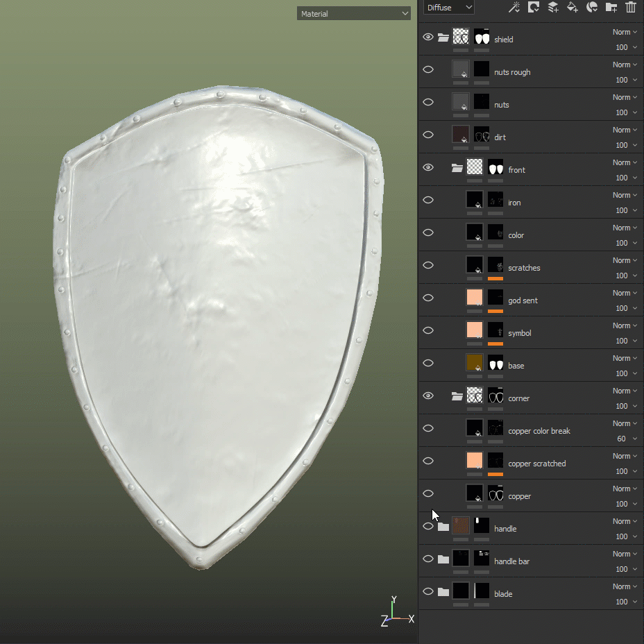
Task: Click the new group folder icon
Action: point(611,7)
